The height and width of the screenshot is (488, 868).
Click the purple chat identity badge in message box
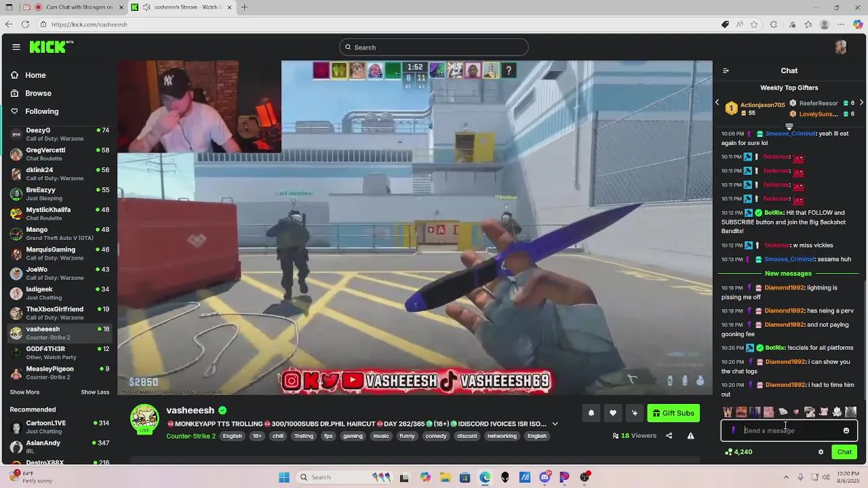click(x=733, y=430)
